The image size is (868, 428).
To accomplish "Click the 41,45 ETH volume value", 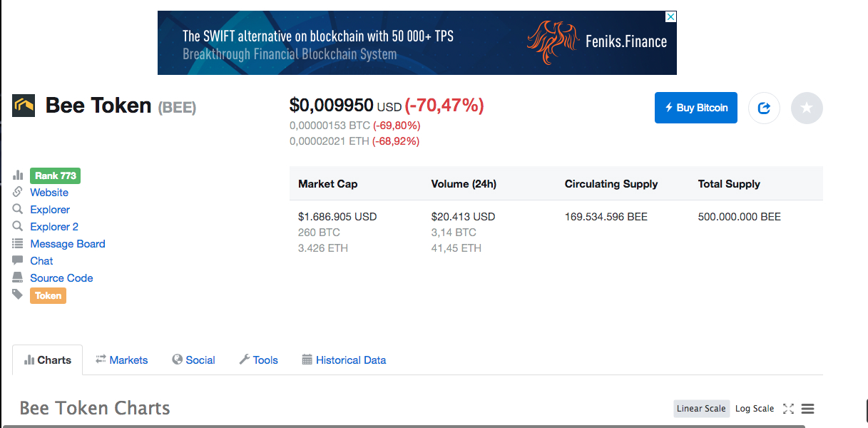I will 456,248.
